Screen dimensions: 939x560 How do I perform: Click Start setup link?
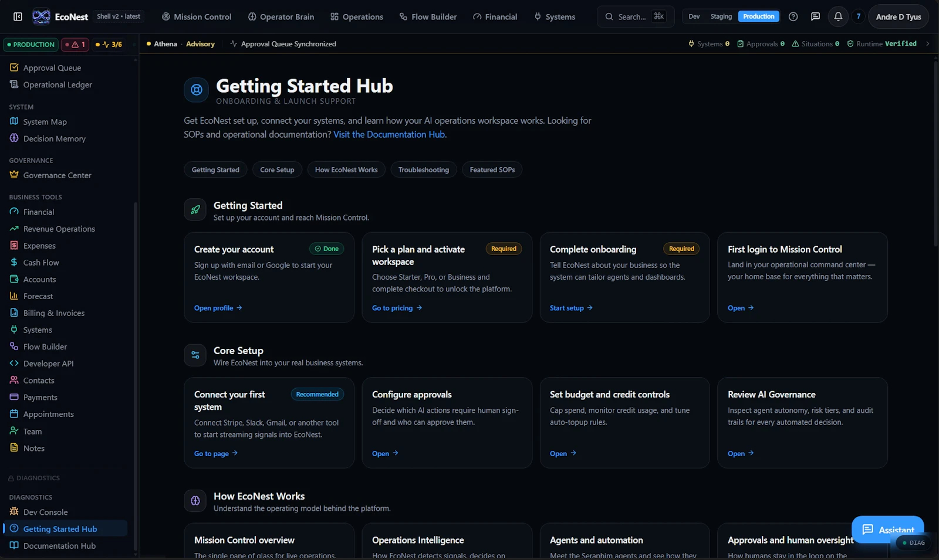571,308
